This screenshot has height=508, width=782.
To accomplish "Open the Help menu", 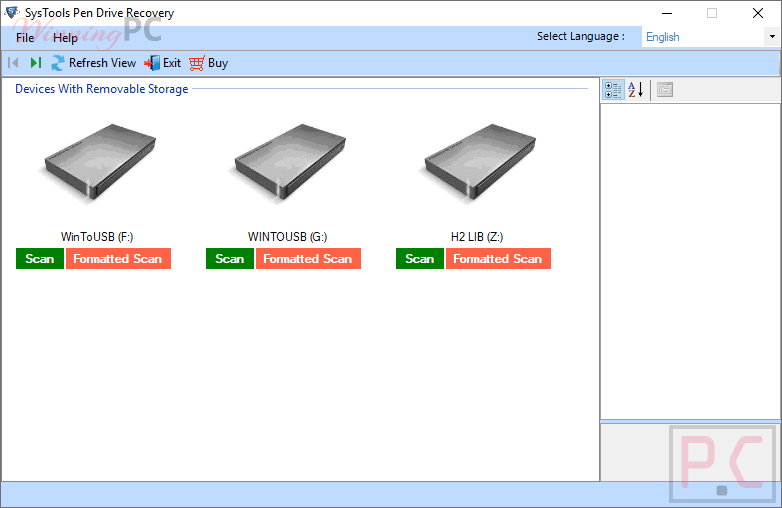I will coord(65,37).
